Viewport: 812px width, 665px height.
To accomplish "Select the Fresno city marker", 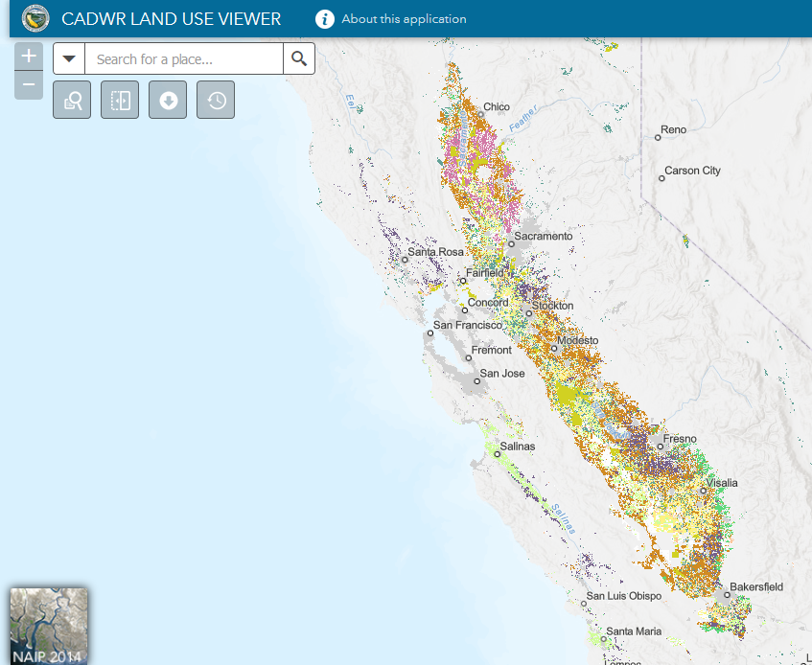I will [660, 447].
